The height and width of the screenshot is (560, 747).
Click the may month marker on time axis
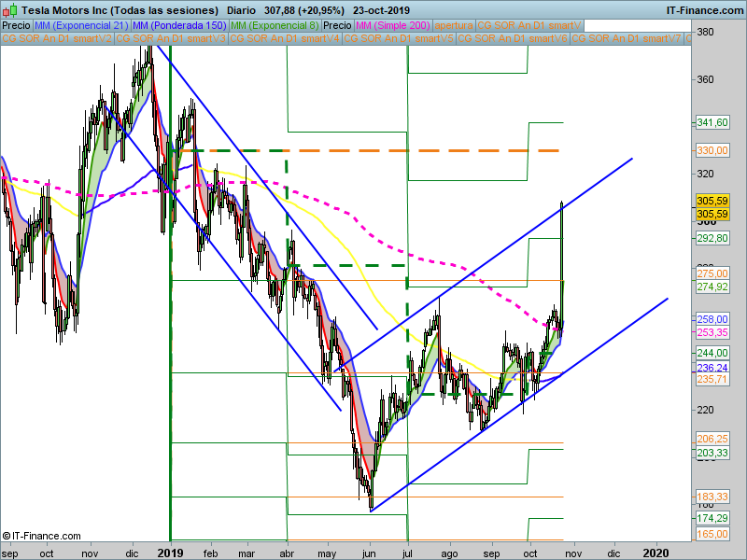click(x=327, y=553)
